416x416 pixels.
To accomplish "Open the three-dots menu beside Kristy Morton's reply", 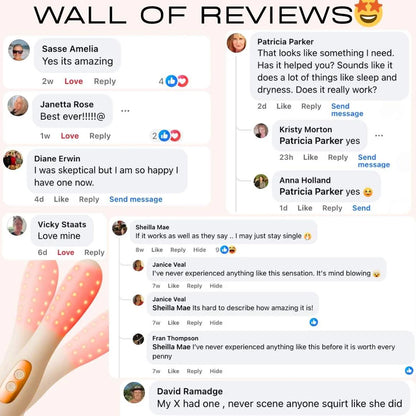I will click(379, 135).
